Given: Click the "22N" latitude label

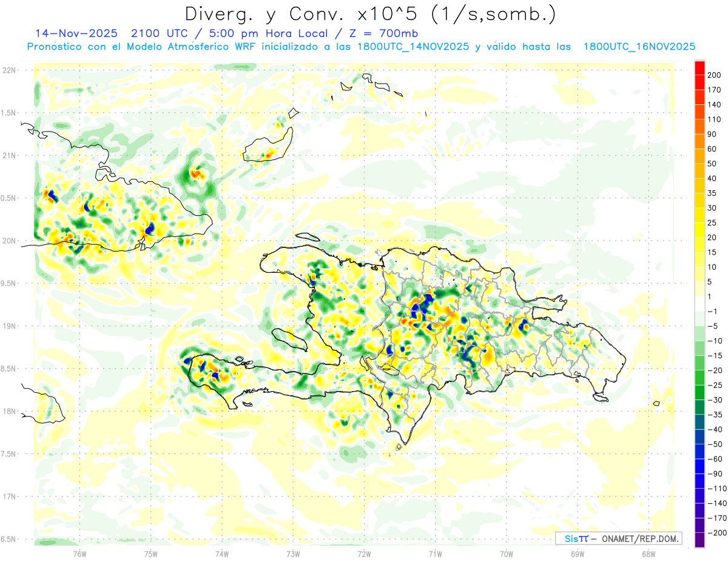Looking at the screenshot, I should point(8,70).
